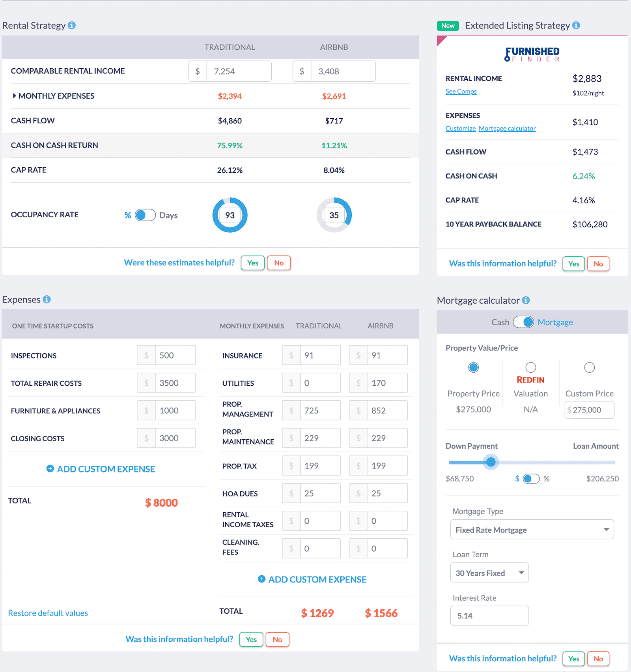This screenshot has height=672, width=631.
Task: Open the Expenses info icon tooltip
Action: 47,299
